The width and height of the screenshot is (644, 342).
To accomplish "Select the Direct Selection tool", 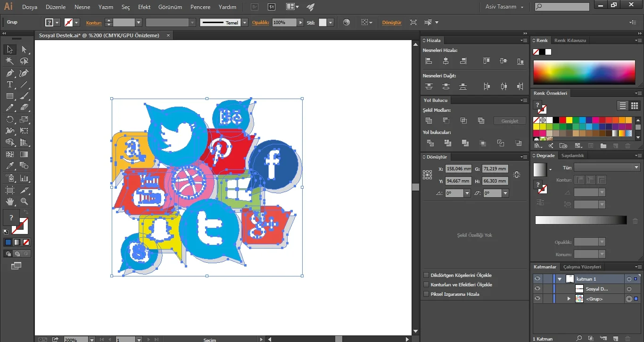I will [x=24, y=50].
